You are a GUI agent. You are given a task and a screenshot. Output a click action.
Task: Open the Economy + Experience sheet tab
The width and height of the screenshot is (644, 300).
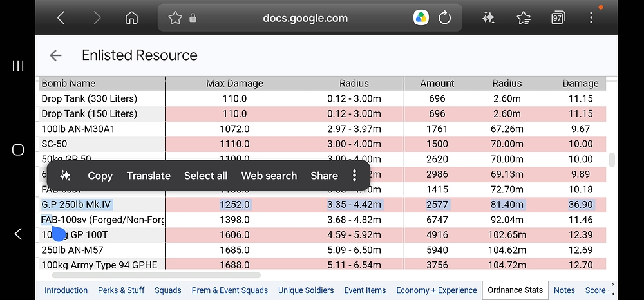(437, 290)
